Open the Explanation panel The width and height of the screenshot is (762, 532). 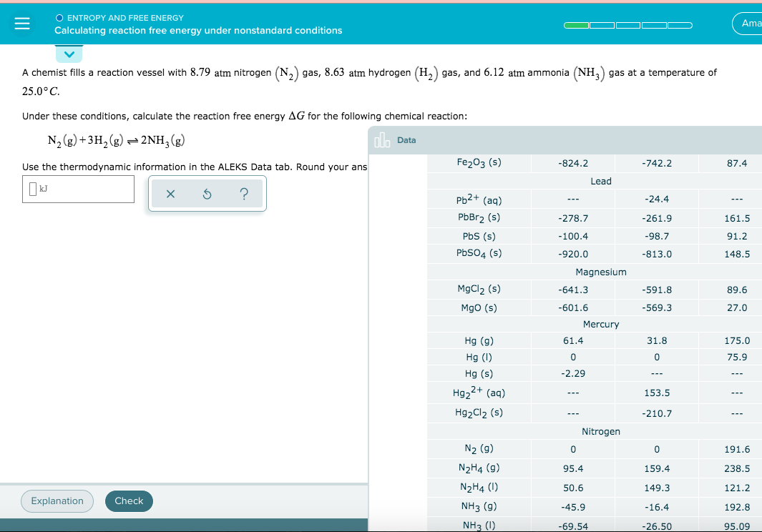[57, 501]
